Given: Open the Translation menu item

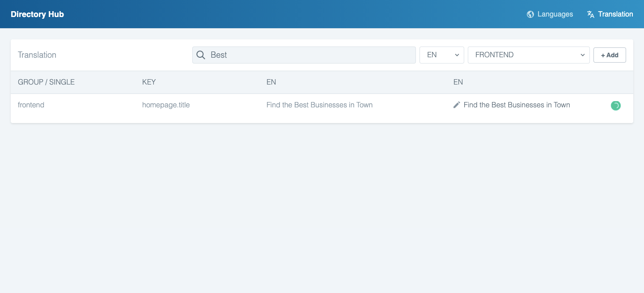Looking at the screenshot, I should pyautogui.click(x=610, y=14).
